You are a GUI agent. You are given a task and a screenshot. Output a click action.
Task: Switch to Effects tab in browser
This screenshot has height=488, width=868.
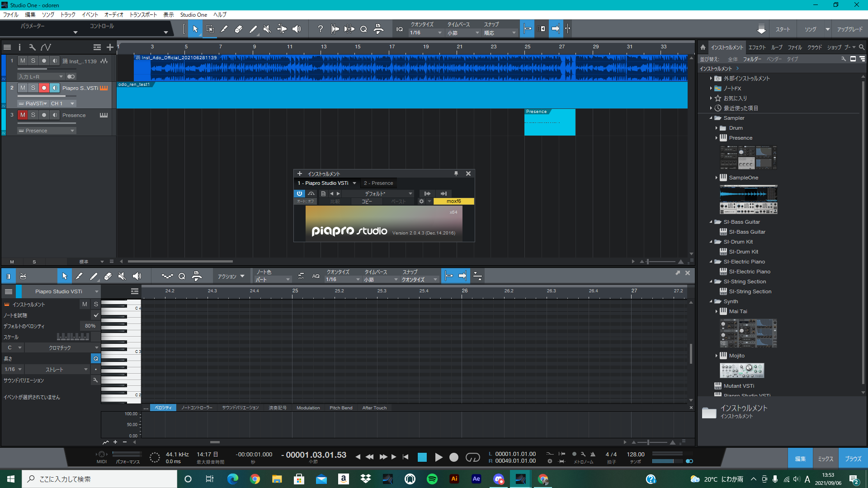coord(757,47)
